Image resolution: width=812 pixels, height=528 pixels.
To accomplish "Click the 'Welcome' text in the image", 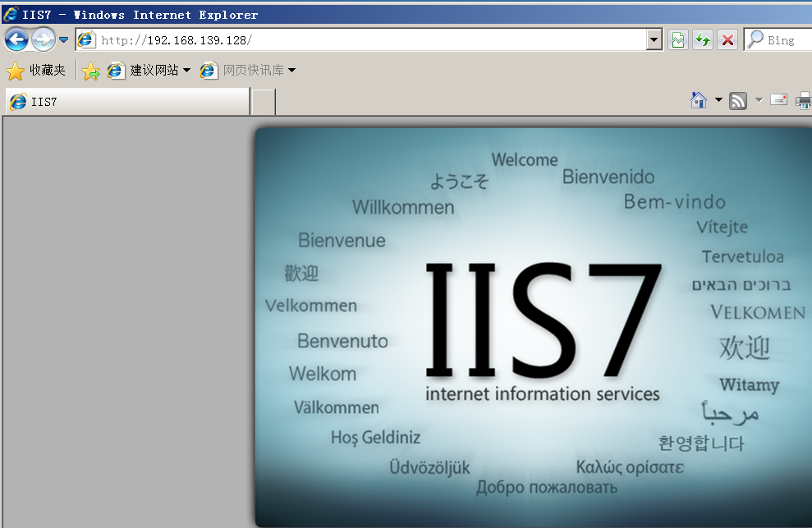I will tap(525, 159).
